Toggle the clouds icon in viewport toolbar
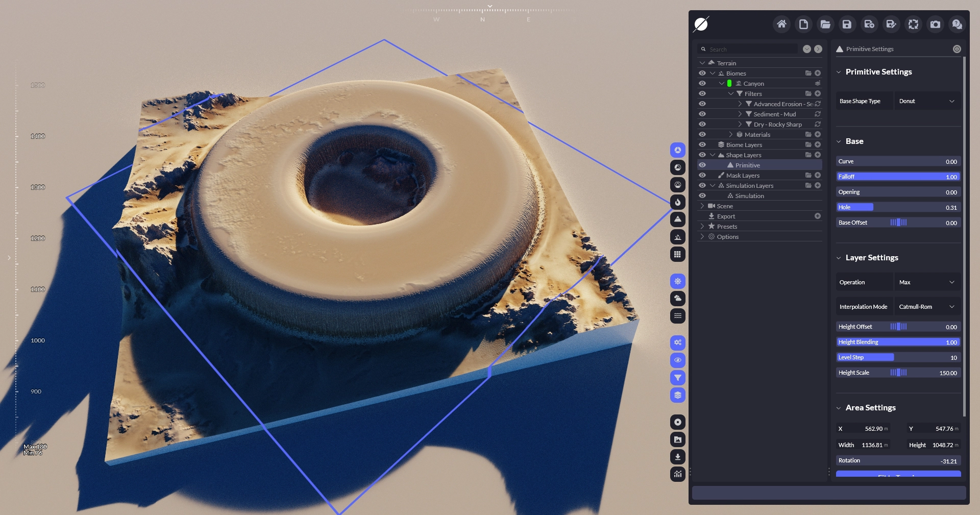The width and height of the screenshot is (980, 515). pyautogui.click(x=677, y=299)
